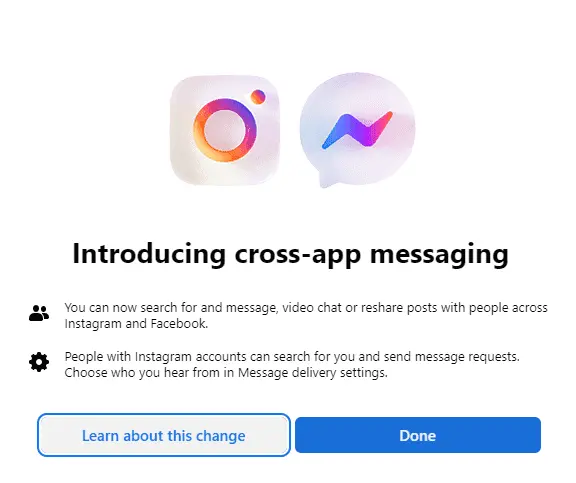Click the word Introducing in the title

click(x=149, y=254)
